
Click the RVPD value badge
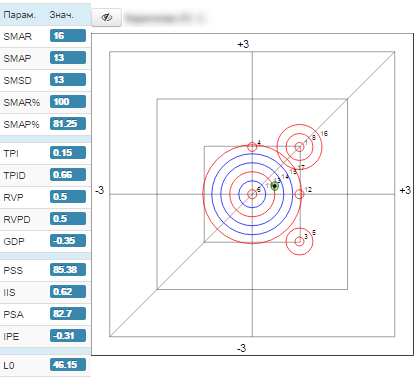click(68, 219)
